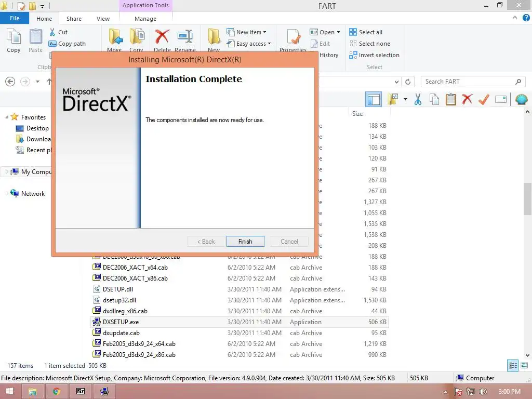The image size is (532, 399).
Task: Switch to details view layout icon
Action: [x=513, y=365]
